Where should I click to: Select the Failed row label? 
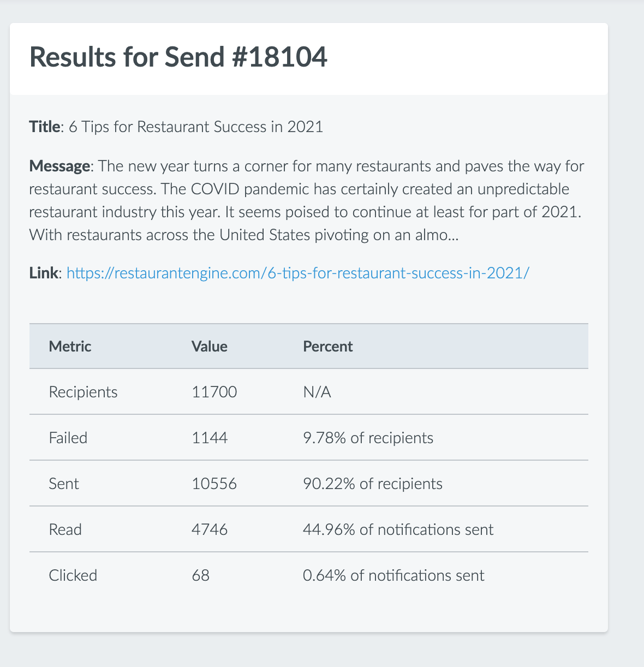[68, 438]
